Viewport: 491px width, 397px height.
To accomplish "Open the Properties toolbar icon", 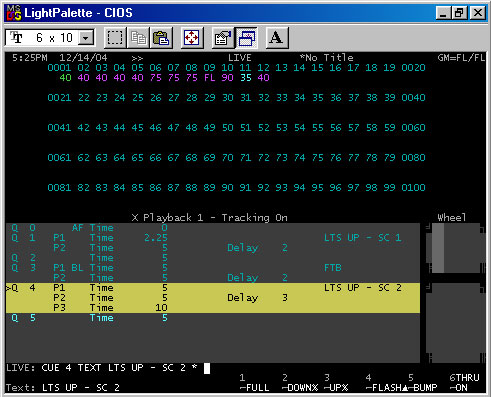I will (223, 38).
